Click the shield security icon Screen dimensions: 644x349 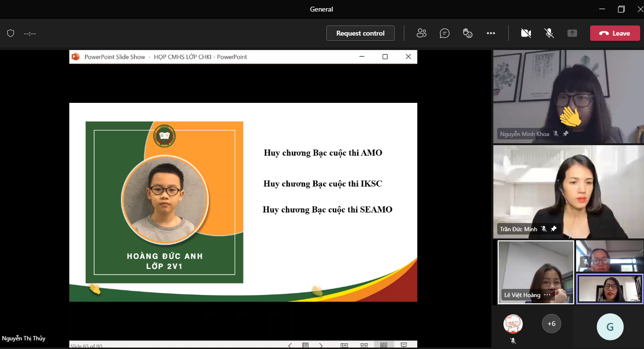11,33
